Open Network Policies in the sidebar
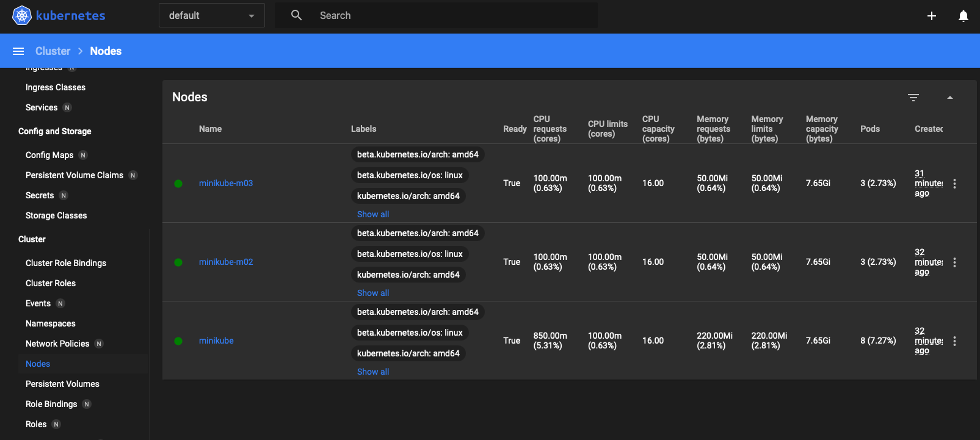The width and height of the screenshot is (980, 440). click(x=57, y=344)
